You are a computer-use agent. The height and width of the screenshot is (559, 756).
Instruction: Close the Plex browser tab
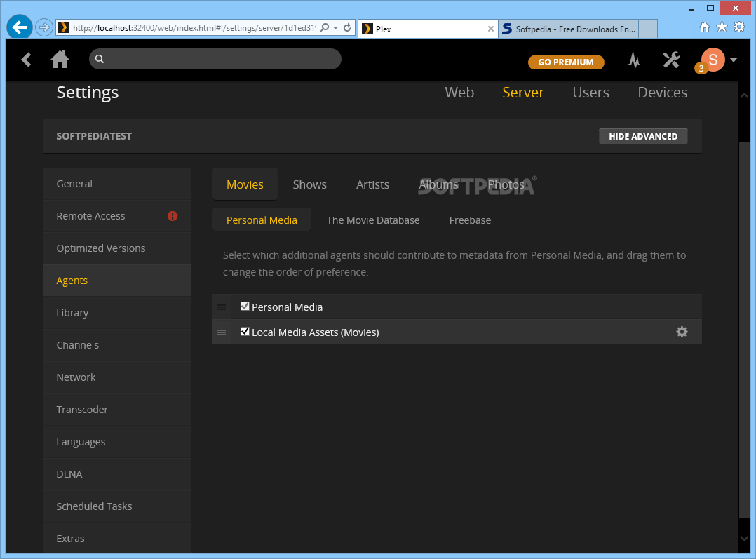click(x=490, y=29)
